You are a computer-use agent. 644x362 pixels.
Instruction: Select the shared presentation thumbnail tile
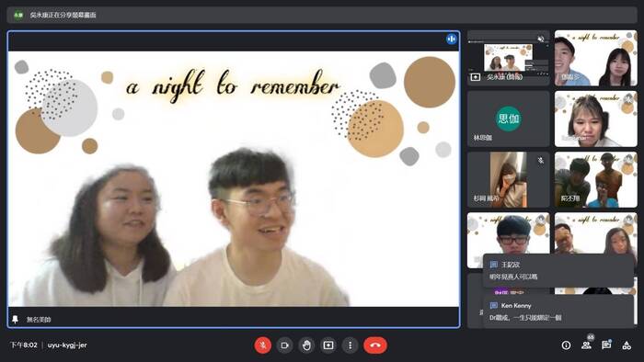[508, 58]
